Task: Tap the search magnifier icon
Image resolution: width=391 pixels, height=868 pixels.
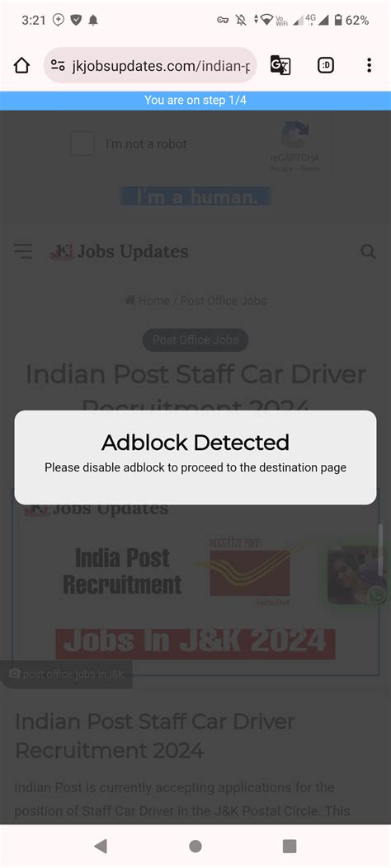Action: click(368, 252)
